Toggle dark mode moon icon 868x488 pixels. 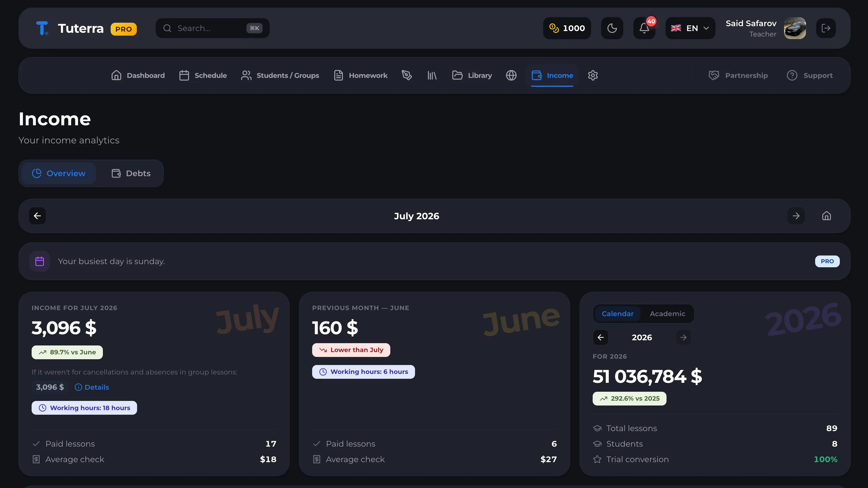tap(612, 28)
